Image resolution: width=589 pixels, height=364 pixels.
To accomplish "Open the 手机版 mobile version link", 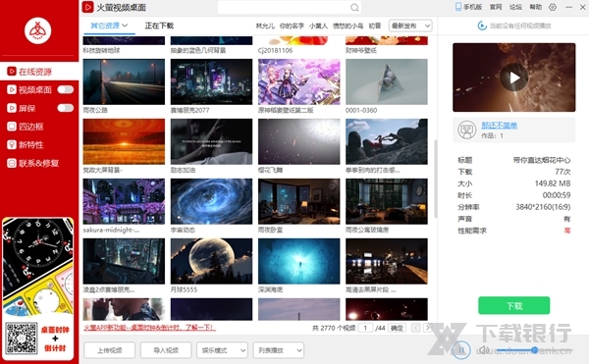I will pyautogui.click(x=468, y=7).
